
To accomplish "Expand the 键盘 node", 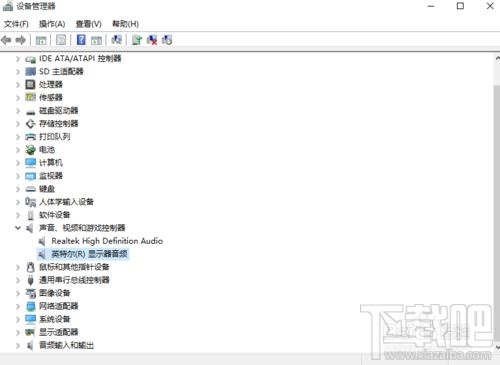I will pyautogui.click(x=18, y=189).
